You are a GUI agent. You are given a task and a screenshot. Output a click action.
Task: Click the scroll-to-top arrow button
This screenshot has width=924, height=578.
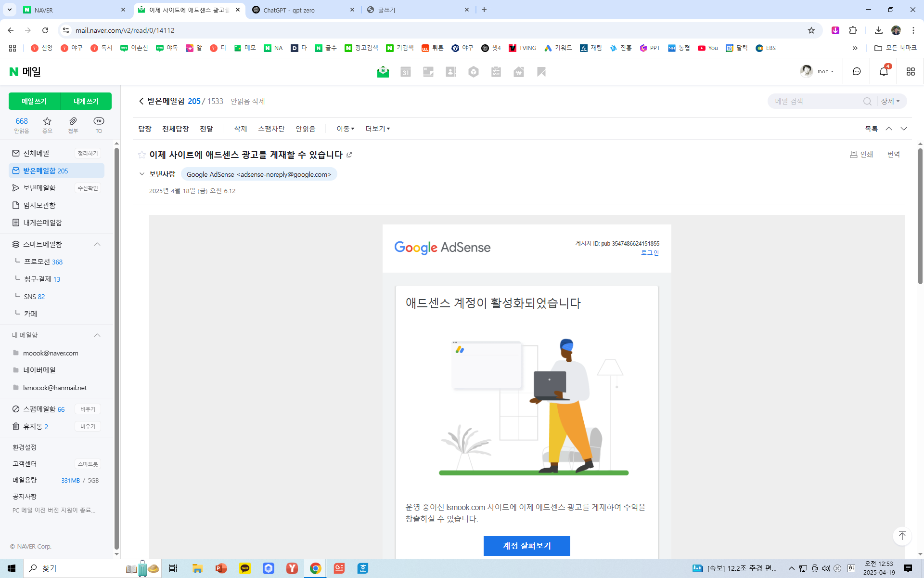tap(902, 536)
